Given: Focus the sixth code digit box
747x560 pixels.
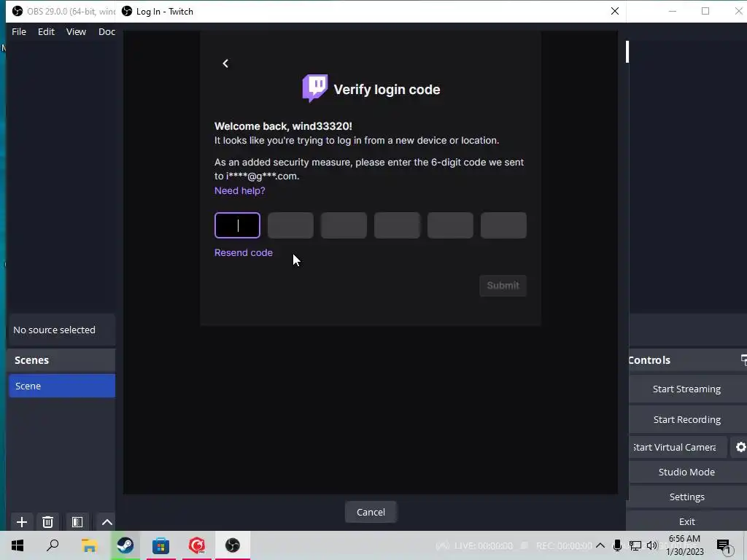Looking at the screenshot, I should [x=503, y=225].
